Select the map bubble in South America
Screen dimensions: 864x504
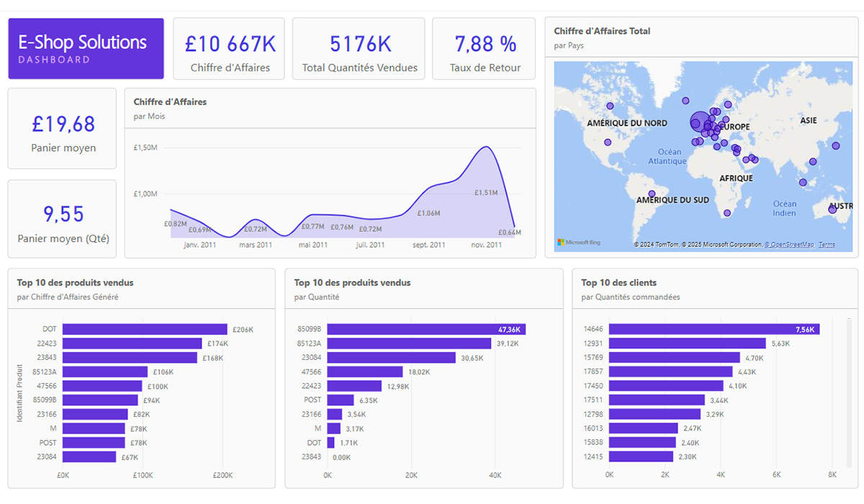[x=652, y=194]
